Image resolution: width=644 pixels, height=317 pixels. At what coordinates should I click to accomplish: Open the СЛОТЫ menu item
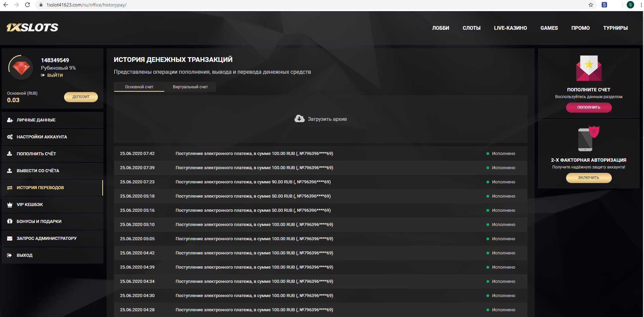(471, 28)
